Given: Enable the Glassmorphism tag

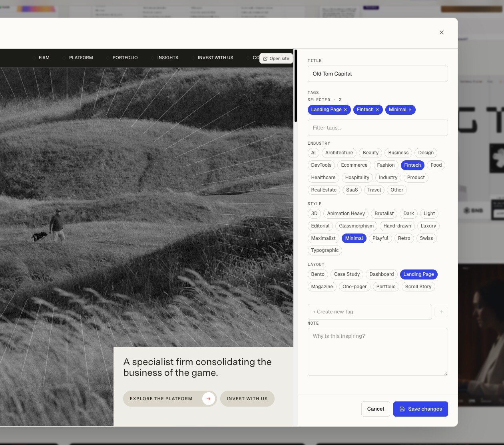Looking at the screenshot, I should tap(357, 226).
